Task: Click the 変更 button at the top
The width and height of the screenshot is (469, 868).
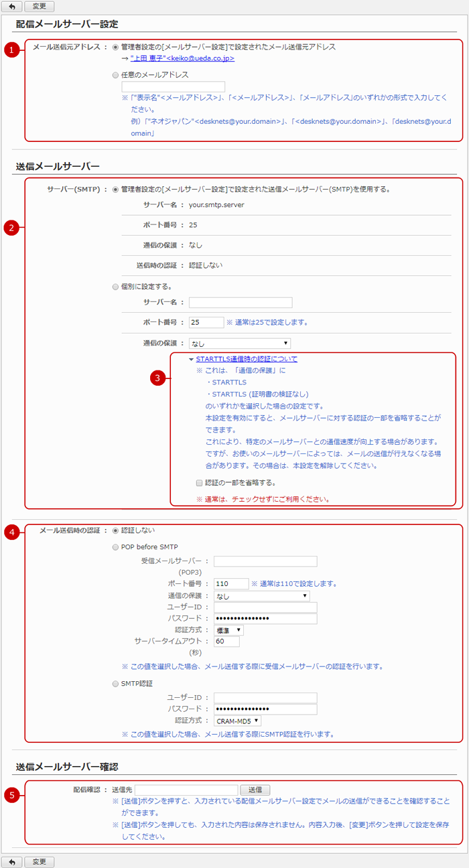Action: click(39, 6)
